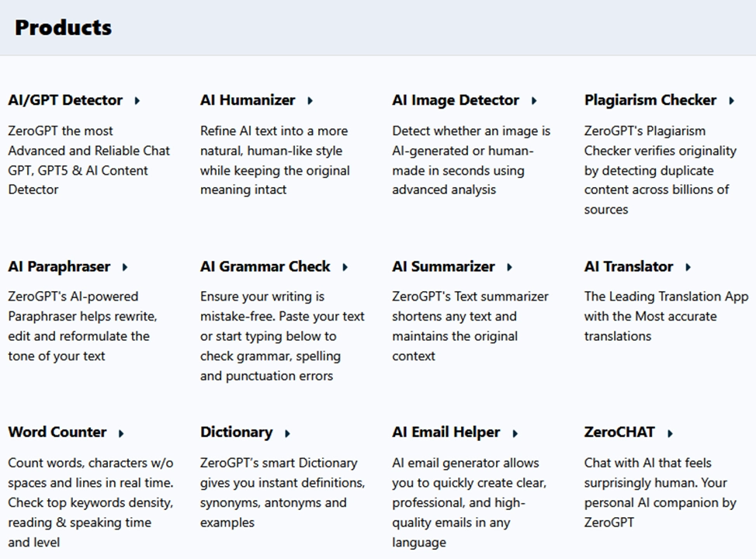The image size is (756, 559).
Task: Click the arrow icon beside AI/GPT Detector
Action: [x=137, y=101]
